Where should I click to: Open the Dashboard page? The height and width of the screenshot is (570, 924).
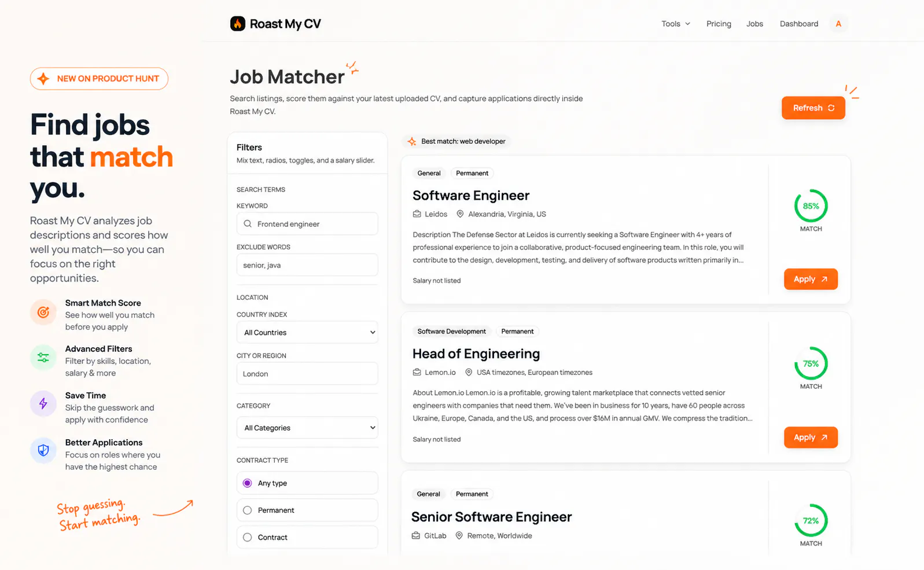(799, 24)
